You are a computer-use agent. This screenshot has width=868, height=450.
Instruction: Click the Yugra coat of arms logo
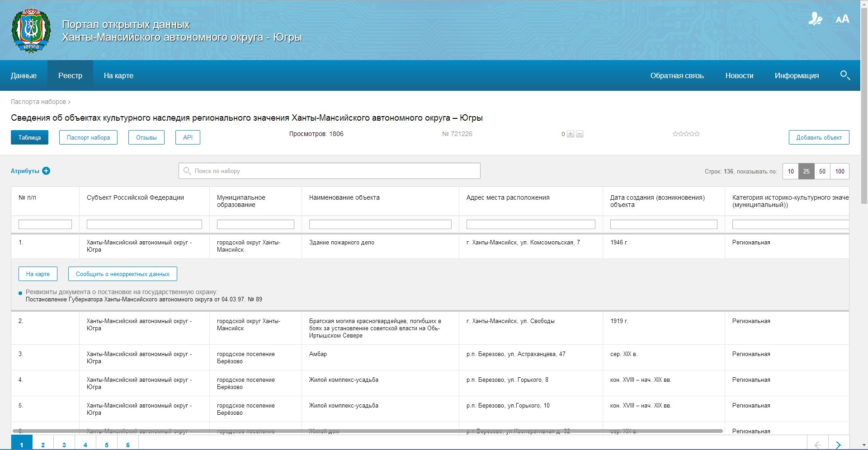tap(31, 30)
